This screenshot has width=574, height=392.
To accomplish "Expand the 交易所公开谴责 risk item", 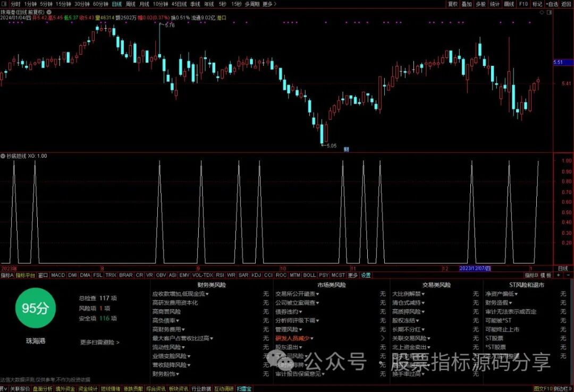I will tap(297, 294).
